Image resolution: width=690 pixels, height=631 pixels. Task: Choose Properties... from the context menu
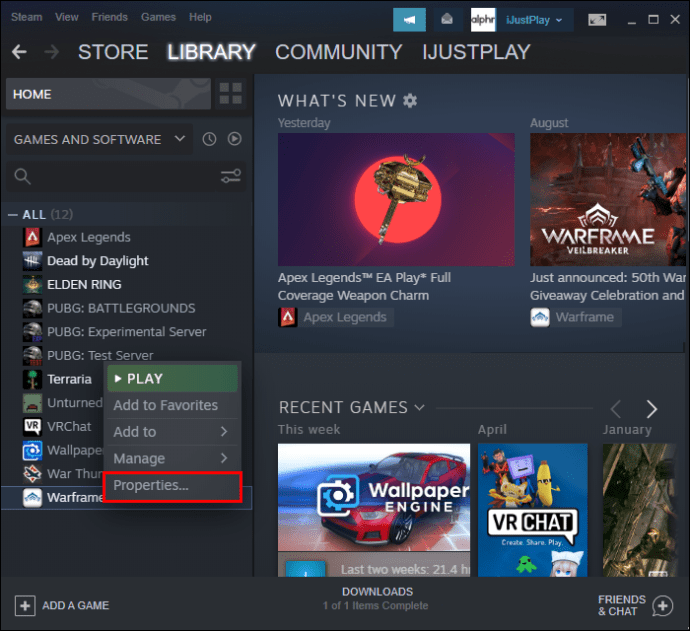pyautogui.click(x=172, y=486)
